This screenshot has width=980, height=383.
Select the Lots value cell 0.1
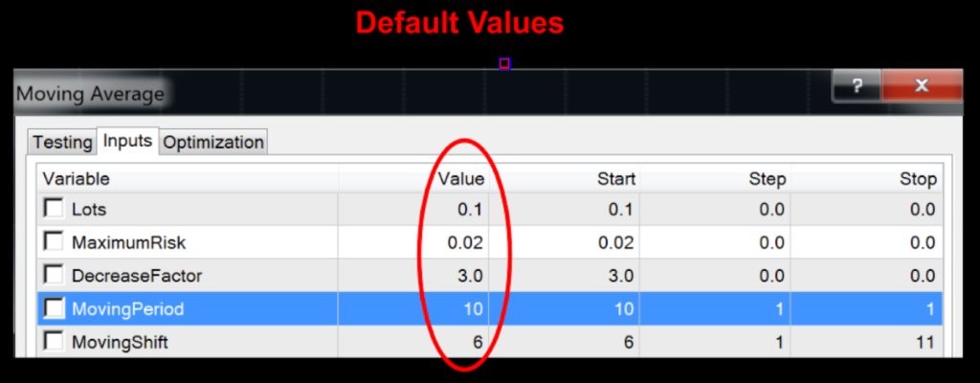point(470,210)
